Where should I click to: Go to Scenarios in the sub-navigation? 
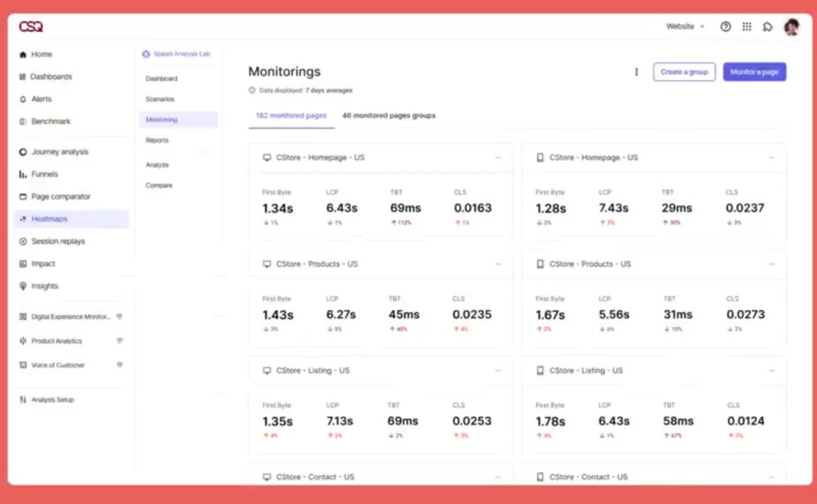click(160, 100)
